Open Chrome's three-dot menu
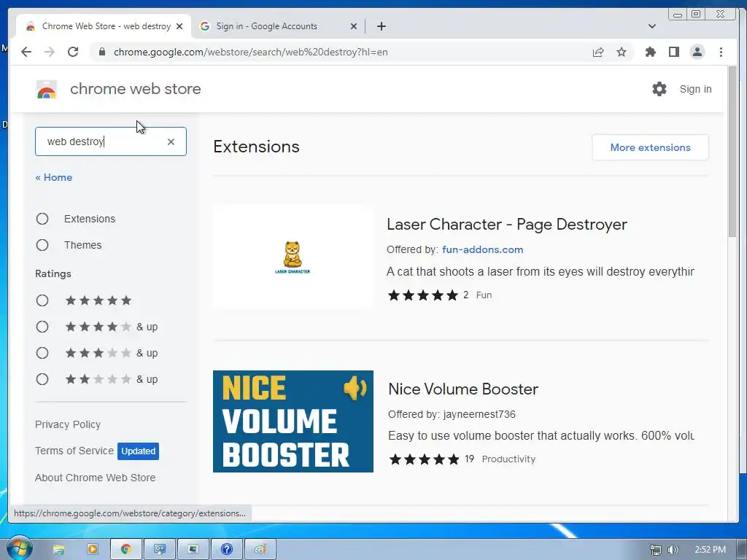747x560 pixels. click(x=721, y=52)
